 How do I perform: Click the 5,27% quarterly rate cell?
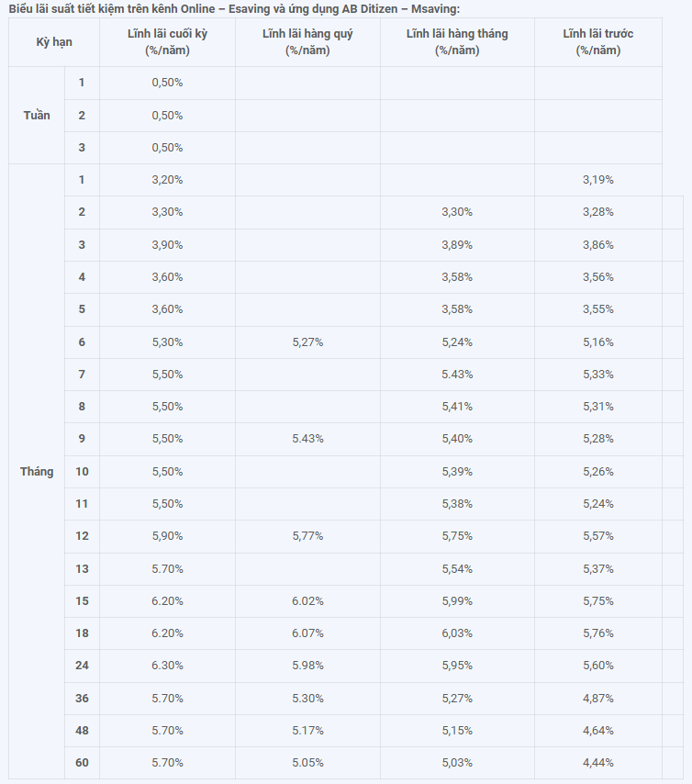point(307,342)
